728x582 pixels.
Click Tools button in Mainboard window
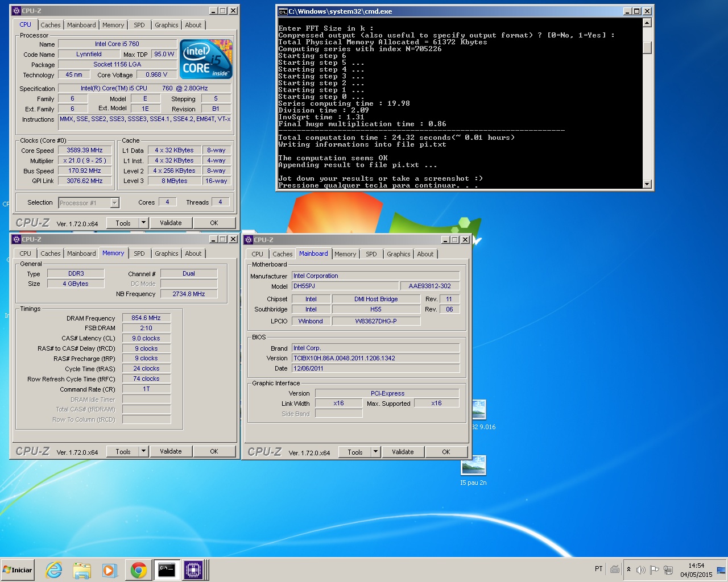355,452
